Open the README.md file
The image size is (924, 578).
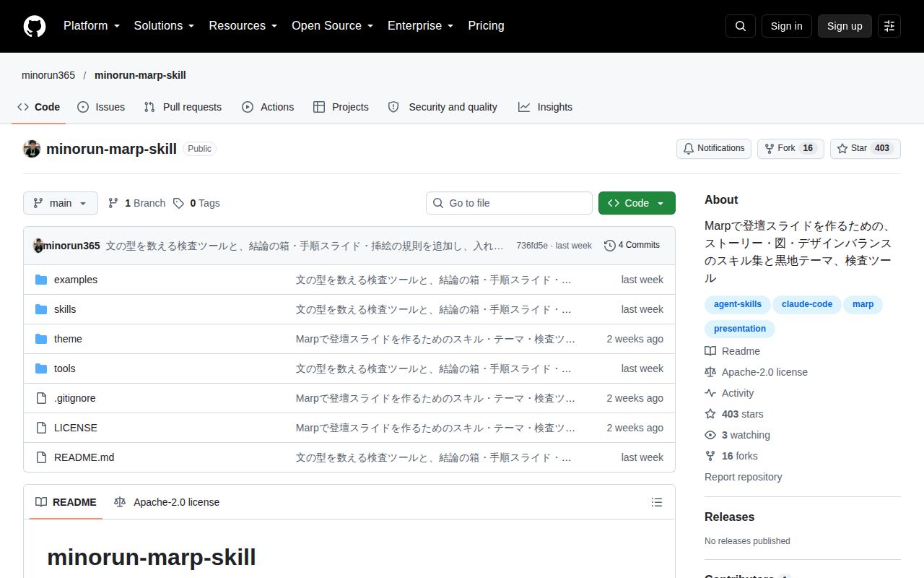point(84,457)
